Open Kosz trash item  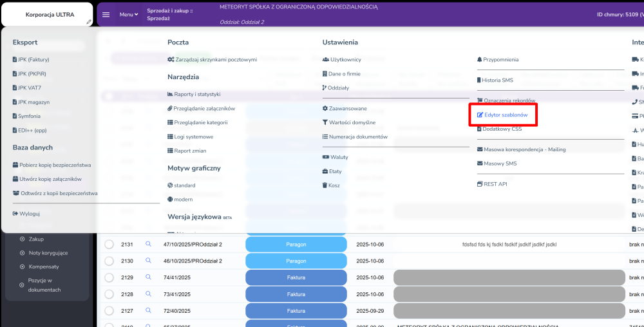[334, 185]
